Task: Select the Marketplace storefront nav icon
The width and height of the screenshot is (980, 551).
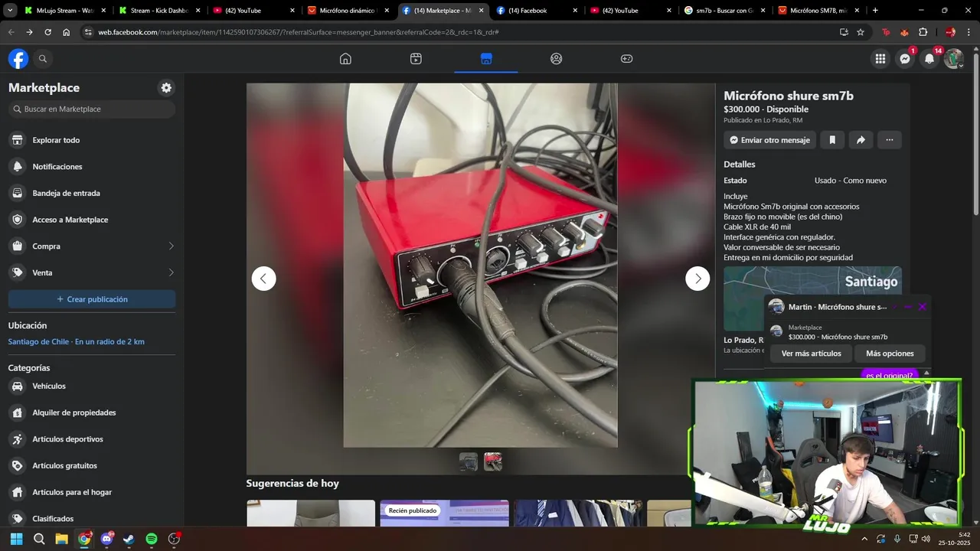Action: [486, 59]
